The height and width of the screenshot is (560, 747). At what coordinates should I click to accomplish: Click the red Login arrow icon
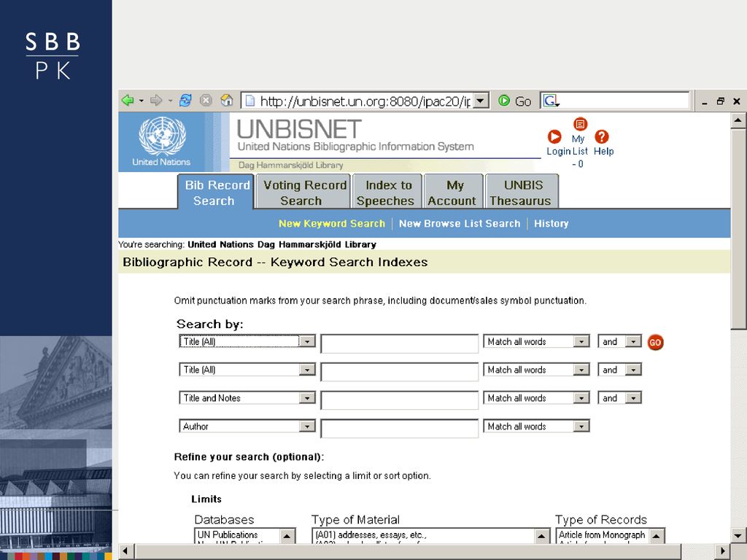554,137
